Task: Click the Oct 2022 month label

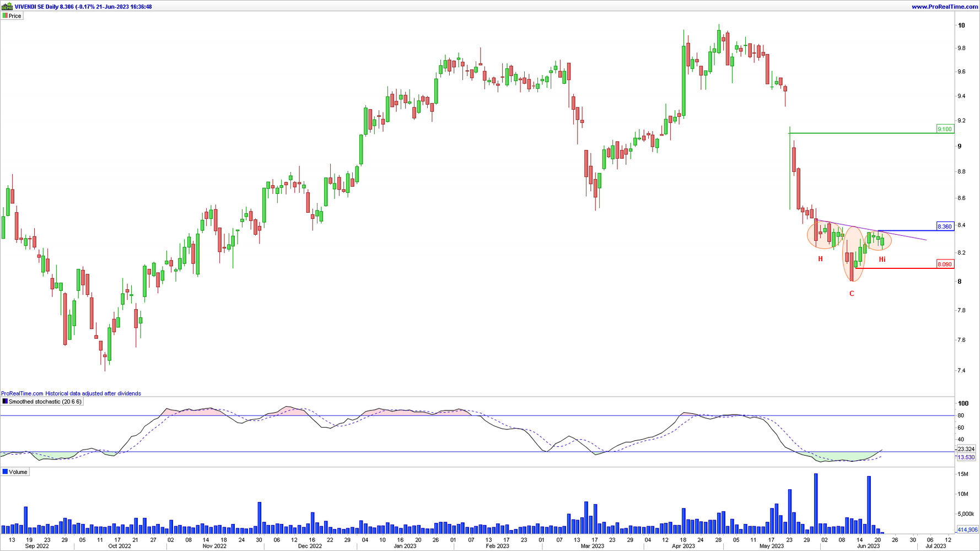Action: (120, 546)
